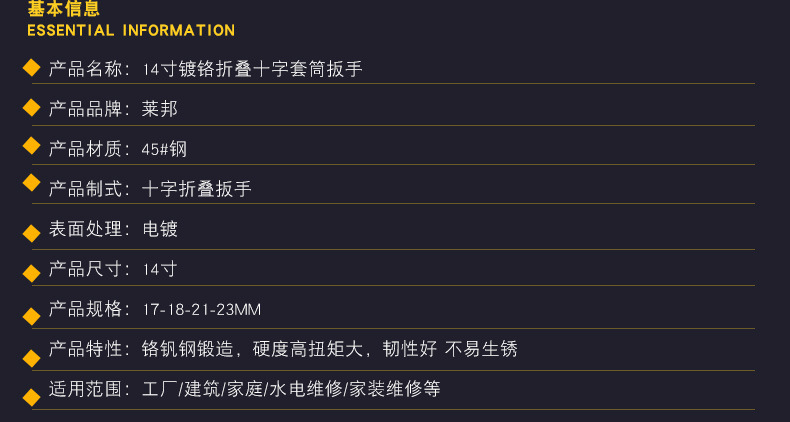
Task: Click the brand name 莱邦
Action: [160, 109]
